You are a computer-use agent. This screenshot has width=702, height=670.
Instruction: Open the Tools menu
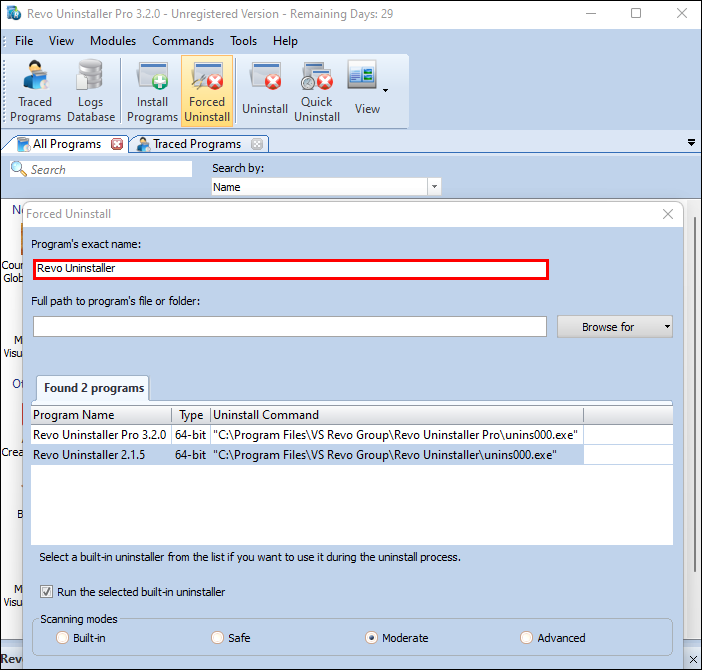coord(244,41)
